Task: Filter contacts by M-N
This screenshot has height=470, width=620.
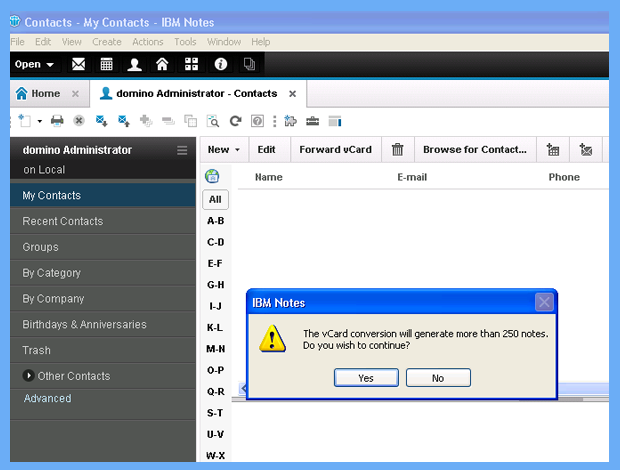Action: pyautogui.click(x=215, y=349)
